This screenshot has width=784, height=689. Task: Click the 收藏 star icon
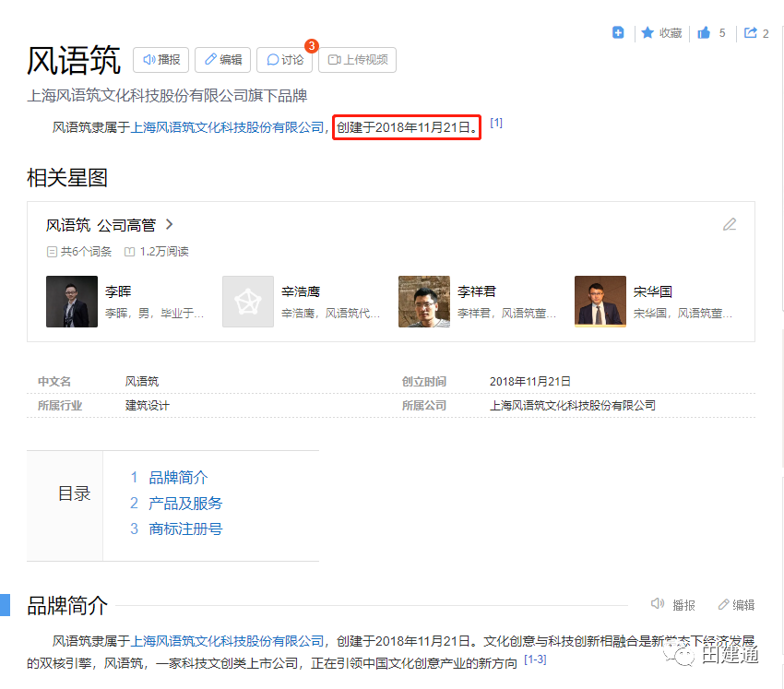647,33
